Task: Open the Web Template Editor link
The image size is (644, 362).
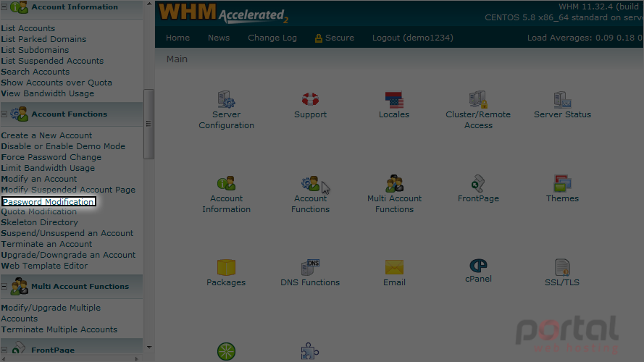Action: click(x=44, y=266)
